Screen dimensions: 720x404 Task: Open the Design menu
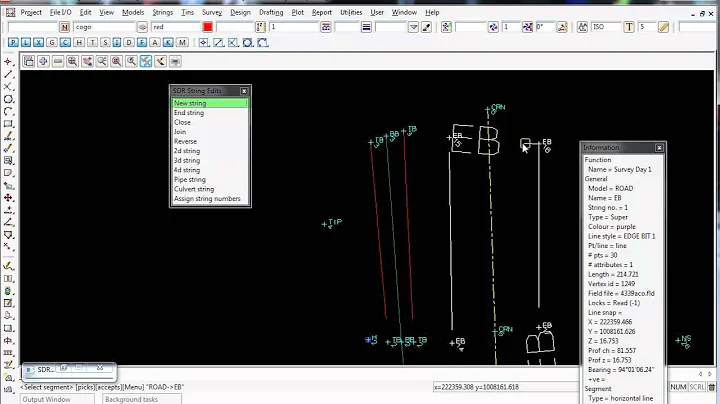tap(240, 12)
